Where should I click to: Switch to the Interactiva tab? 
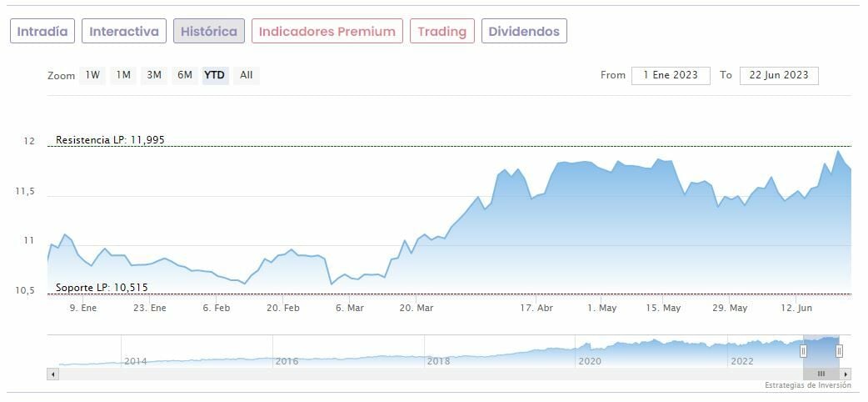point(124,32)
